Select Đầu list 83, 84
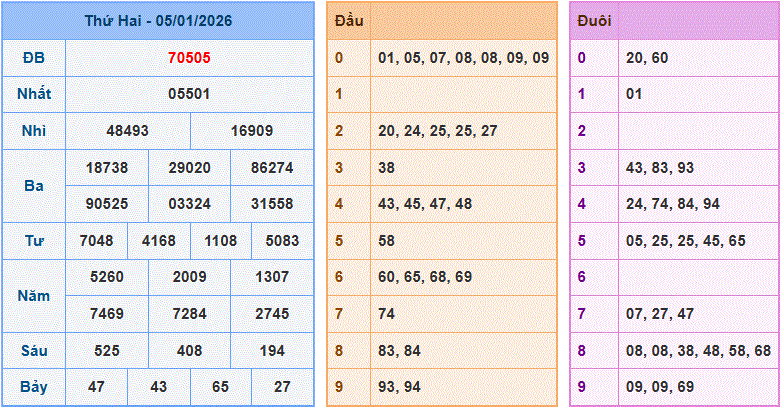 (399, 351)
